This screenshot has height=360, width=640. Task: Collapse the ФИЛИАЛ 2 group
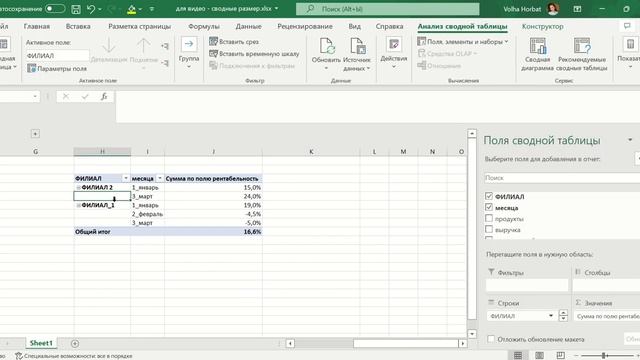point(78,187)
